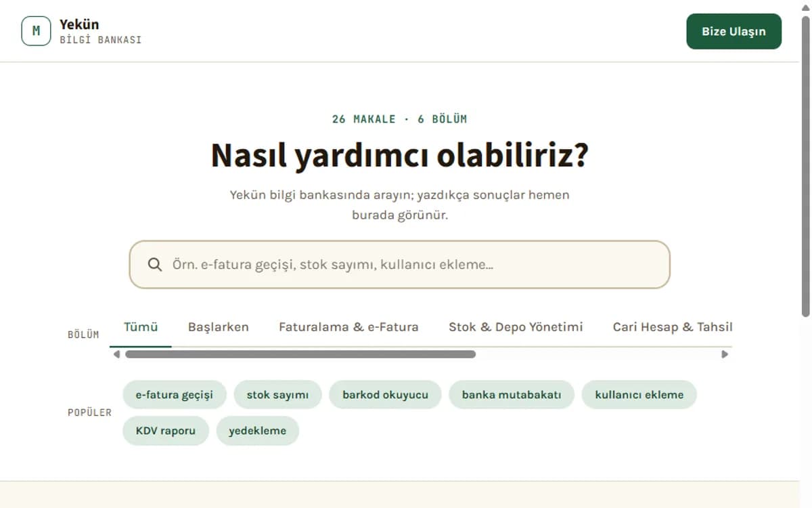812x508 pixels.
Task: Click the Yekün M logo icon
Action: [x=36, y=31]
